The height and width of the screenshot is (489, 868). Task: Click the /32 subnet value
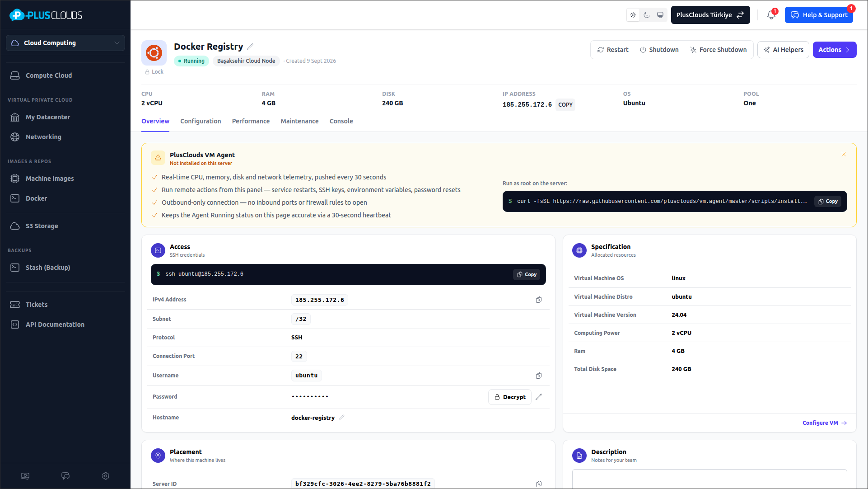point(301,319)
